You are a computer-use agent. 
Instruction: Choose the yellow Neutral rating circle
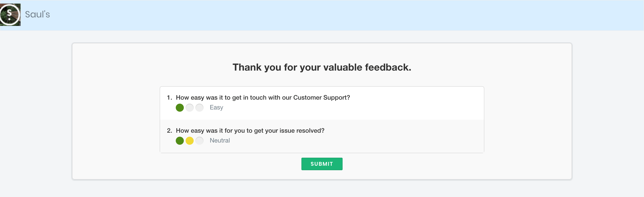tap(189, 141)
